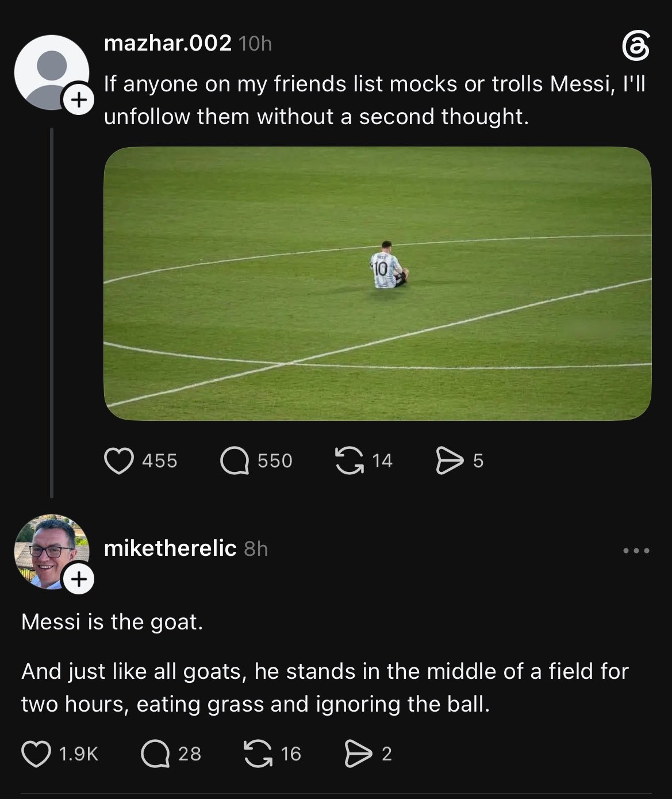Follow miketherelic using the plus badge
Screen dimensions: 672x799
click(79, 578)
